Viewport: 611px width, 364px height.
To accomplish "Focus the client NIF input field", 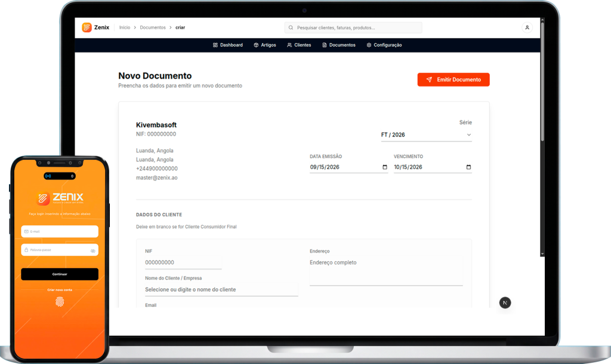I will point(183,263).
